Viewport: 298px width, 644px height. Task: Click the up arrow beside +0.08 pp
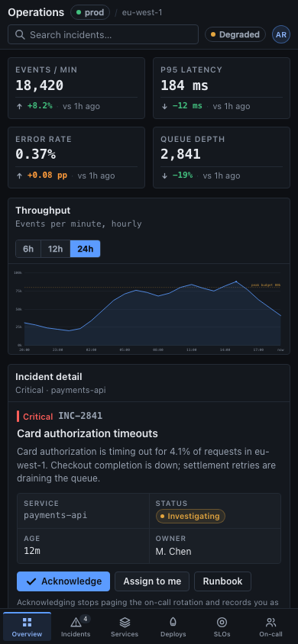click(x=19, y=175)
